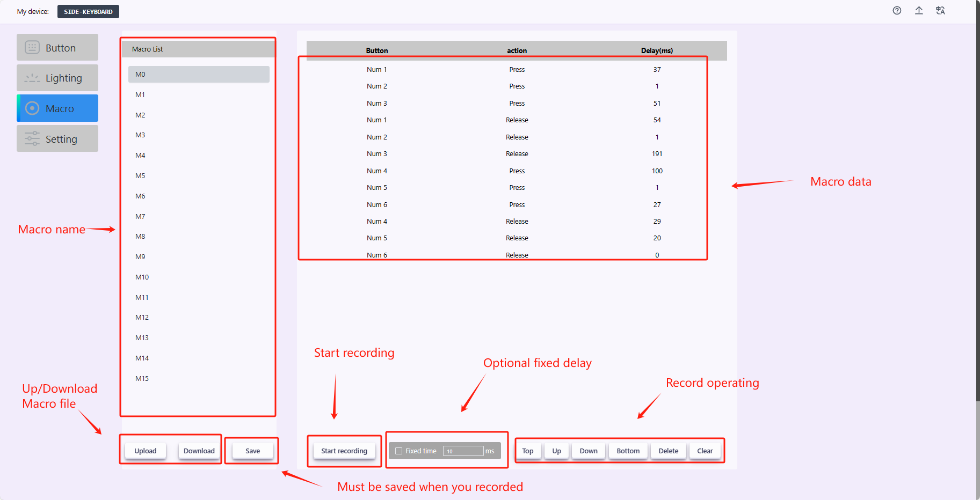This screenshot has width=980, height=500.
Task: Enable the Fixed time checkbox
Action: [x=399, y=451]
